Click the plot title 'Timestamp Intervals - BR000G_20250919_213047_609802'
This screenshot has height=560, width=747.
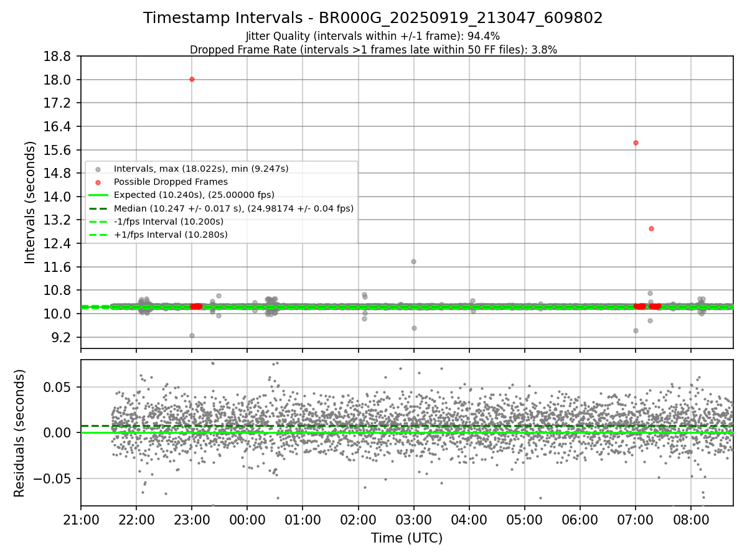pos(373,18)
